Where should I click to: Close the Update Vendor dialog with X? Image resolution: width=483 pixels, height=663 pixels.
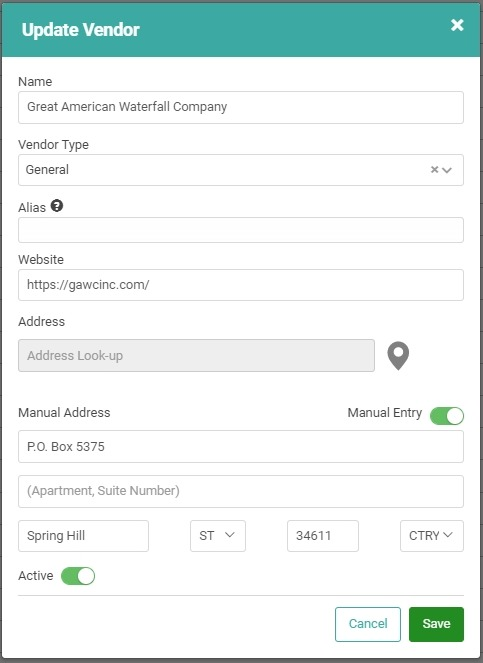click(457, 25)
